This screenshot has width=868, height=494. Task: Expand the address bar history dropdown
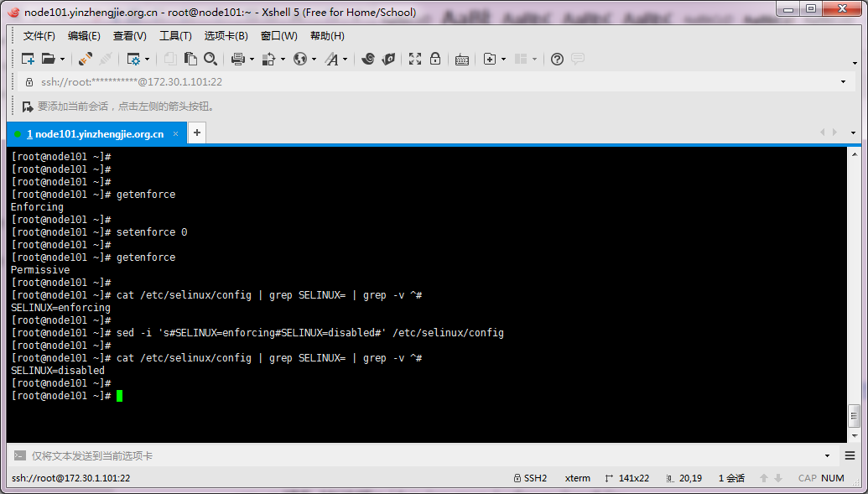pyautogui.click(x=843, y=82)
